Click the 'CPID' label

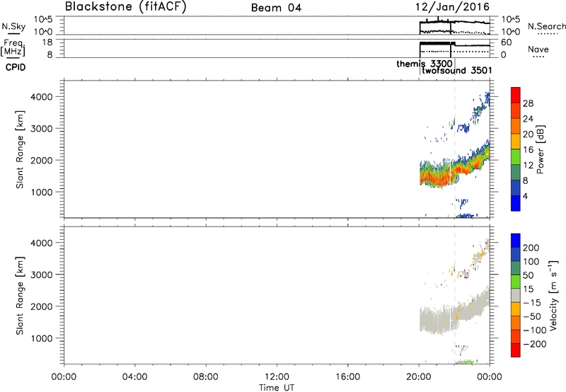(x=16, y=67)
